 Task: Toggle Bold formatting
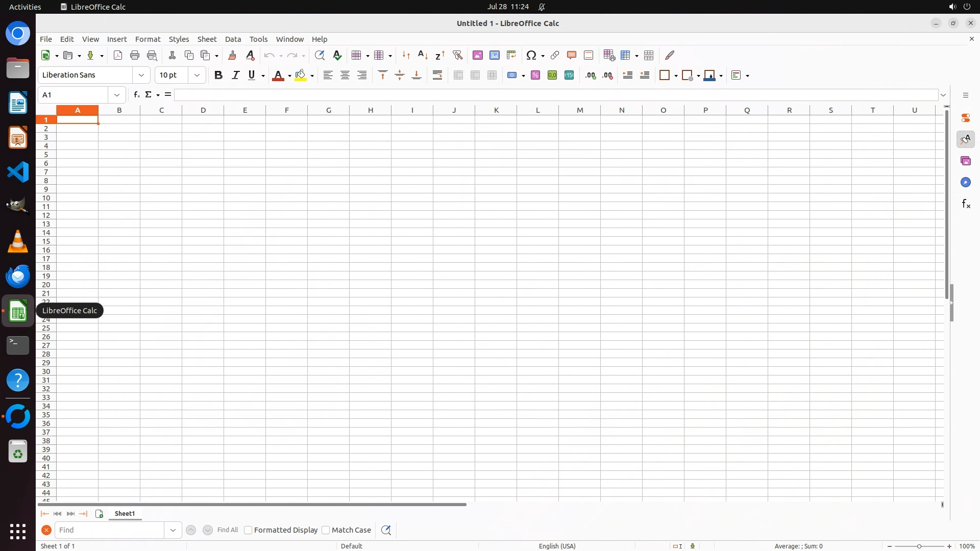218,75
